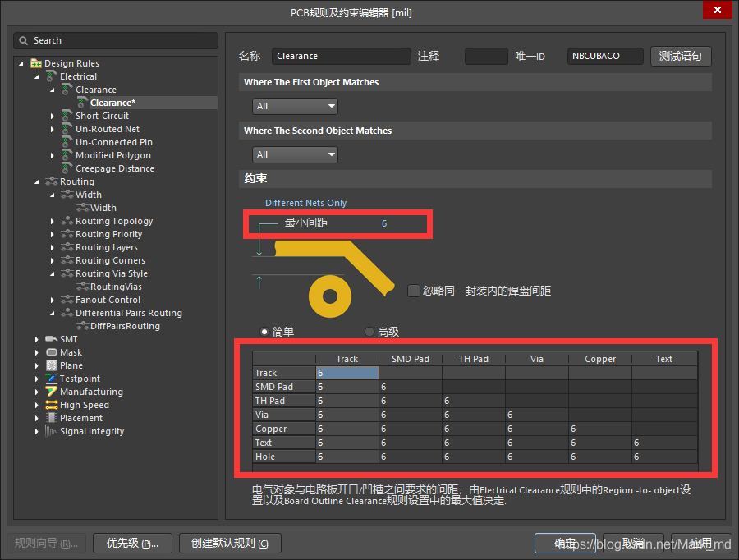The height and width of the screenshot is (560, 739).
Task: Click the Plane category icon
Action: [52, 365]
